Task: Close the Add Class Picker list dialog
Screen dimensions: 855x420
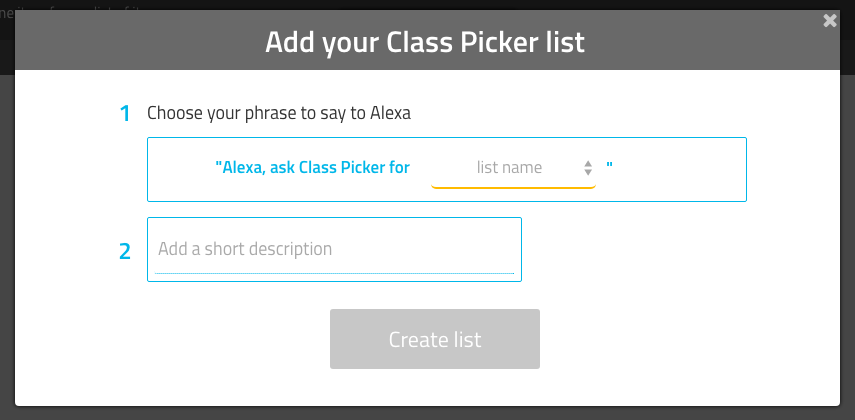Action: [x=829, y=20]
